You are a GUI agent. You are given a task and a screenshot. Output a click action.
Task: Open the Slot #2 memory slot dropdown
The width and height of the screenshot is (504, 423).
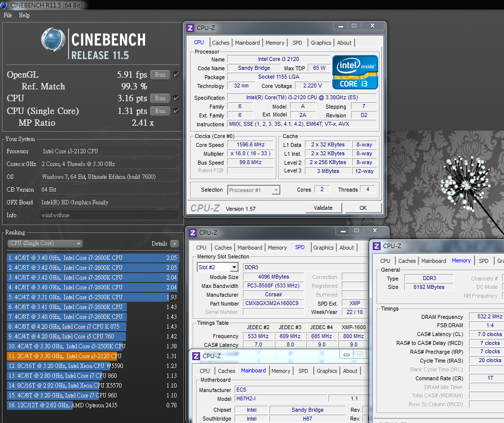click(x=217, y=267)
